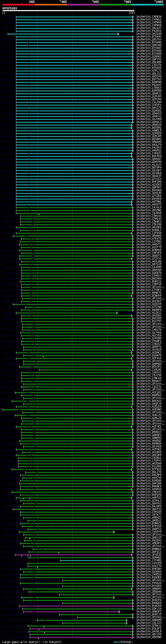Image resolution: width=166 pixels, height=644 pixels.
Task: Click label UniRef100_C6JRU8
Action: 149,213
